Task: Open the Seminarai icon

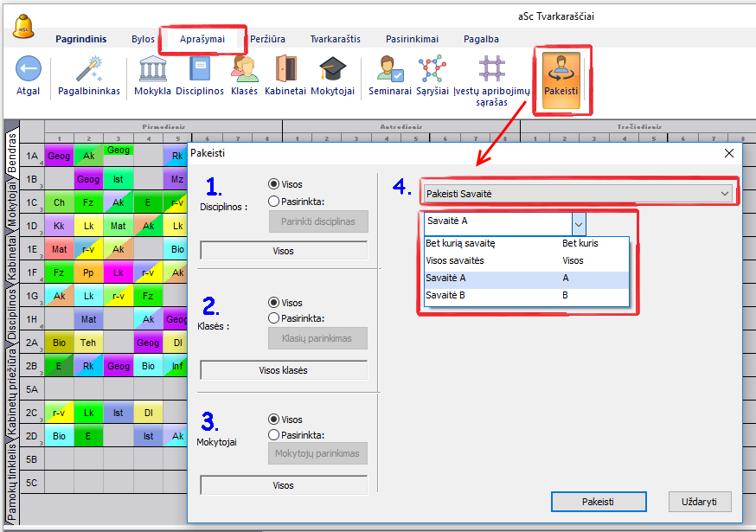Action: point(389,69)
